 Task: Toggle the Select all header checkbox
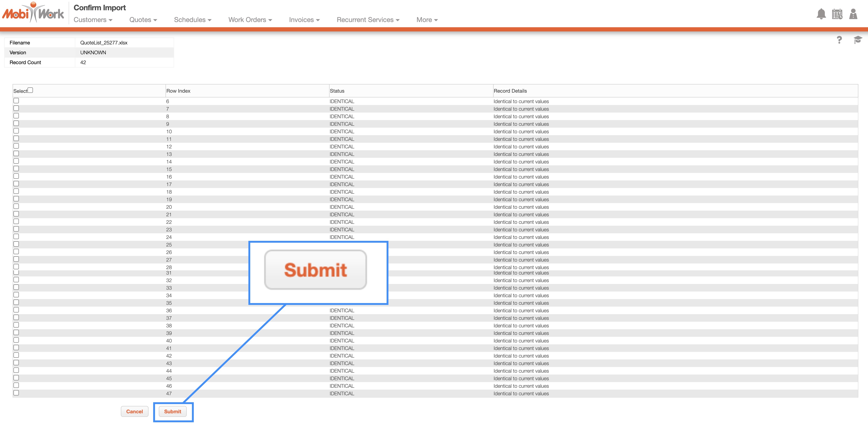coord(30,90)
